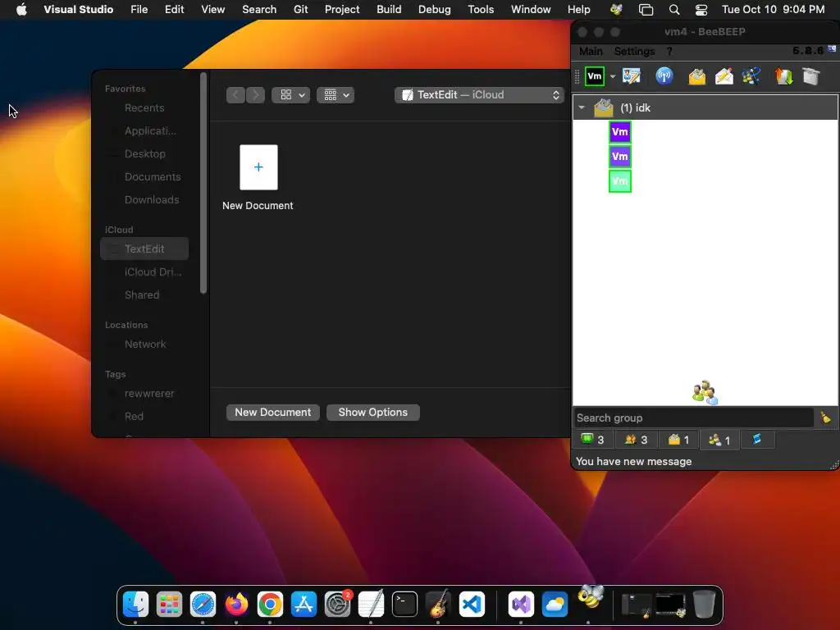The image size is (840, 630).
Task: Open Google Chrome from the Dock
Action: coord(270,605)
